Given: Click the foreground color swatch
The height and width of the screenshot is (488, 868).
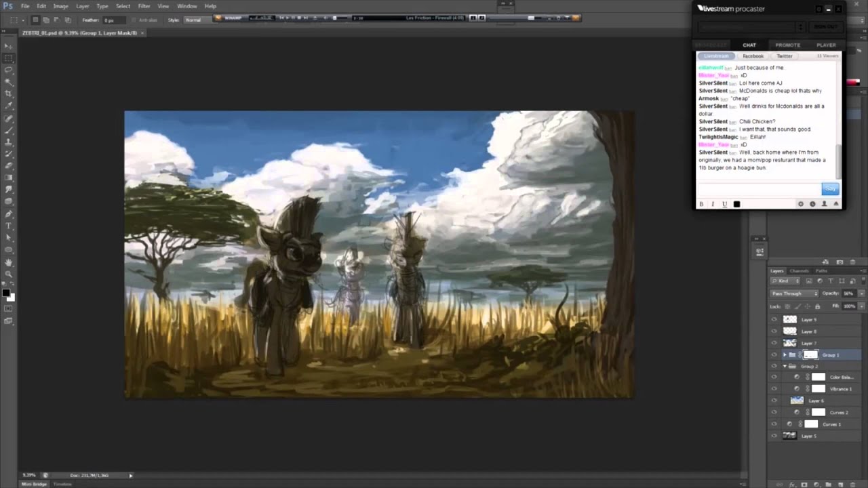Looking at the screenshot, I should point(5,293).
